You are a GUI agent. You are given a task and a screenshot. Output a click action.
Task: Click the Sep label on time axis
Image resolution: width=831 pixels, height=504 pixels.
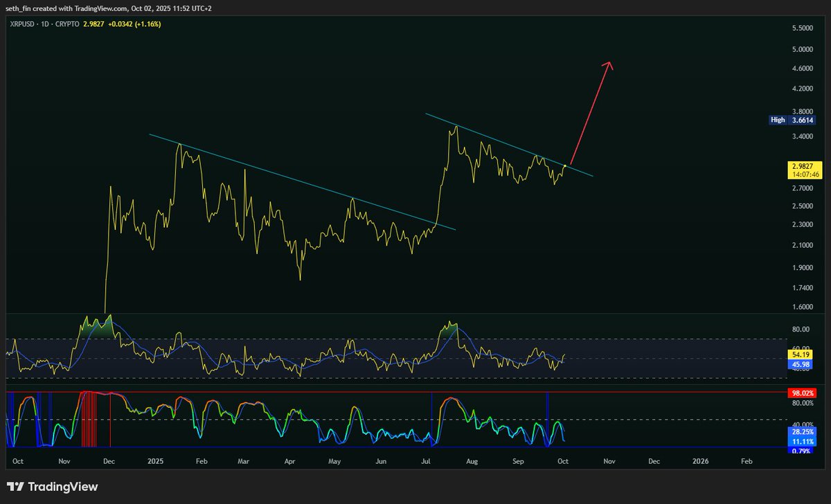click(519, 460)
